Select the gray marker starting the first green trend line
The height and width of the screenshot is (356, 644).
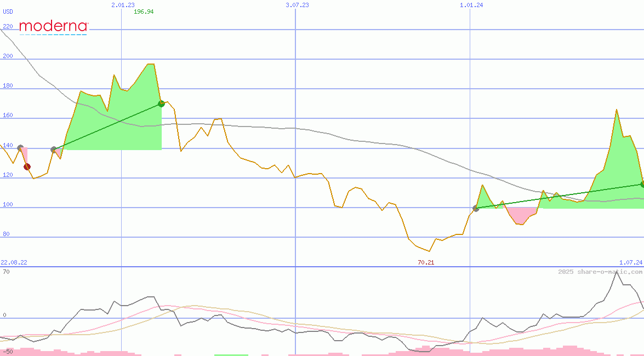click(53, 150)
